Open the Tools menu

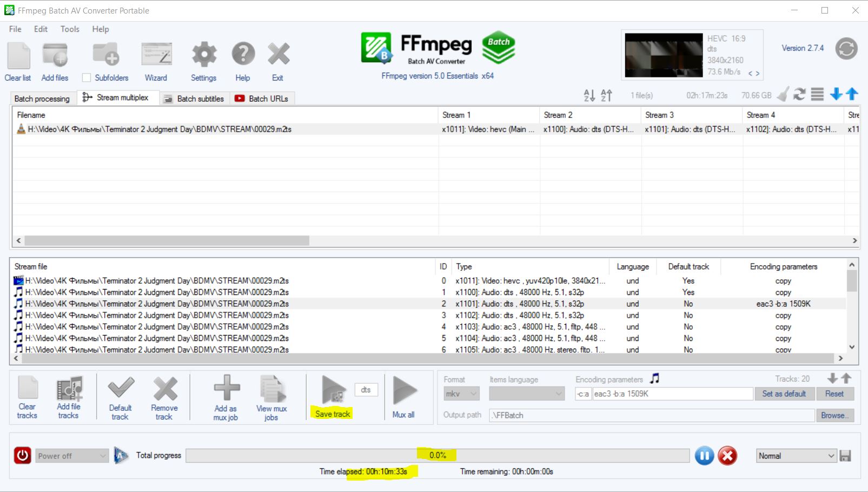(x=69, y=29)
